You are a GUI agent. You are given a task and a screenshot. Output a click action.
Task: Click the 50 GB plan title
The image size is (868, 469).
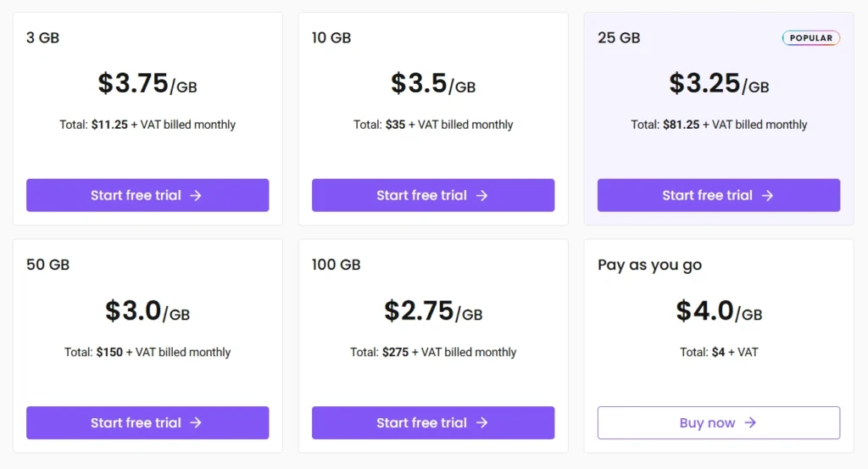[x=48, y=265]
